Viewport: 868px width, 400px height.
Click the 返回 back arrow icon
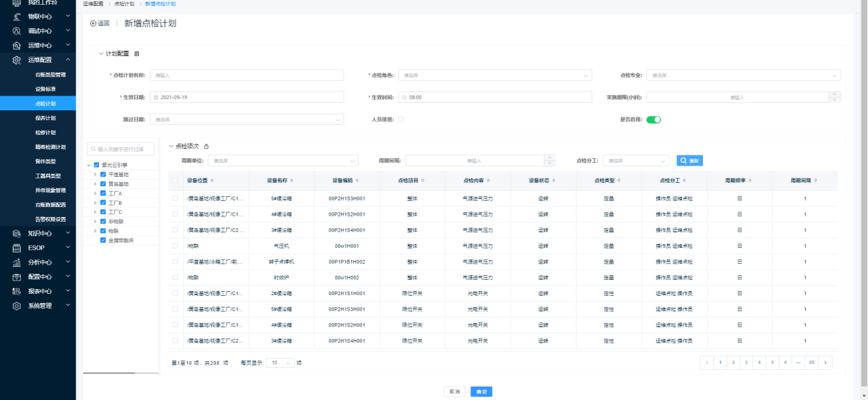93,23
